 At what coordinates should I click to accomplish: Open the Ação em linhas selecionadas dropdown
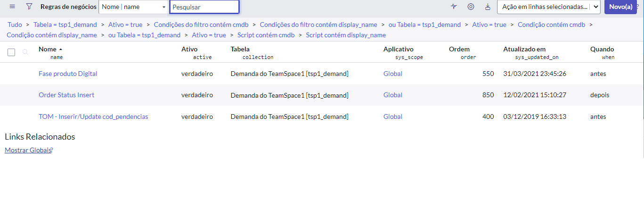548,7
